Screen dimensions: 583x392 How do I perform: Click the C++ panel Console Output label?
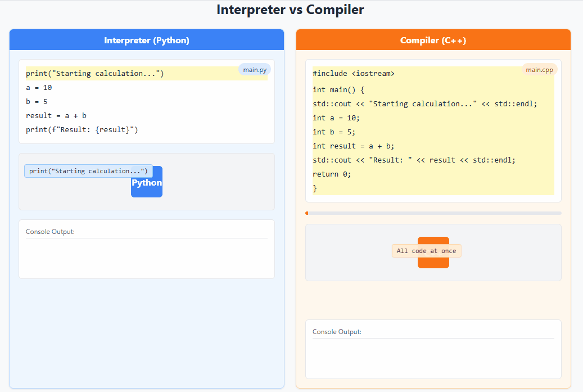pos(337,332)
